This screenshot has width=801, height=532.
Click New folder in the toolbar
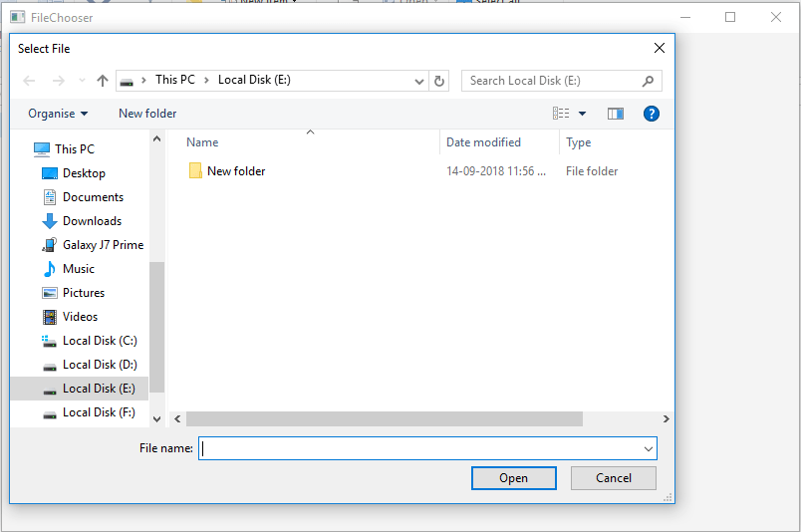click(x=147, y=114)
